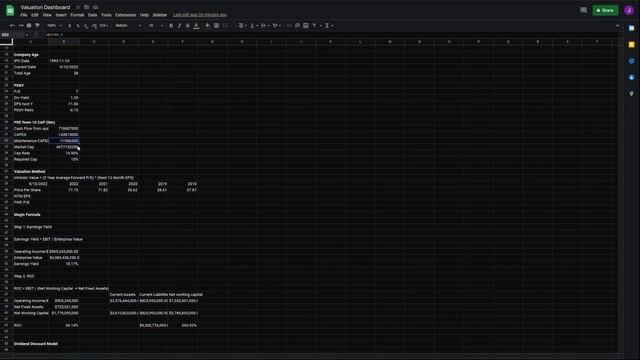Image resolution: width=640 pixels, height=360 pixels.
Task: Open Google Tasks side panel
Action: tap(631, 61)
